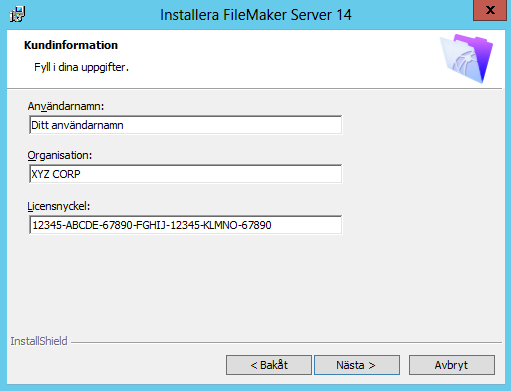The width and height of the screenshot is (511, 391).
Task: Go back with the Bakåt button
Action: click(x=269, y=365)
